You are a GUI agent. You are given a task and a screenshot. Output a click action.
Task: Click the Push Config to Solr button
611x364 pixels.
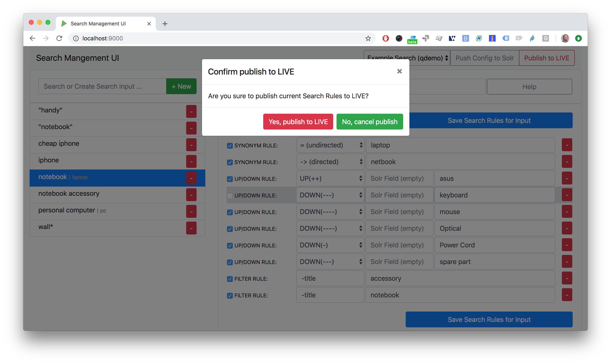tap(484, 58)
